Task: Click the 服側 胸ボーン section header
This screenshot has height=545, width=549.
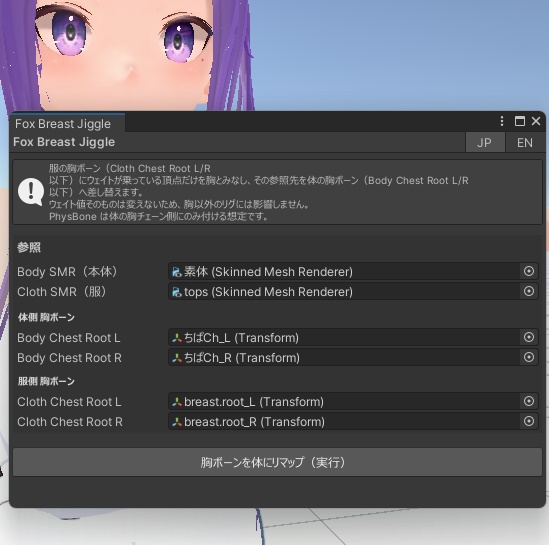Action: (46, 381)
